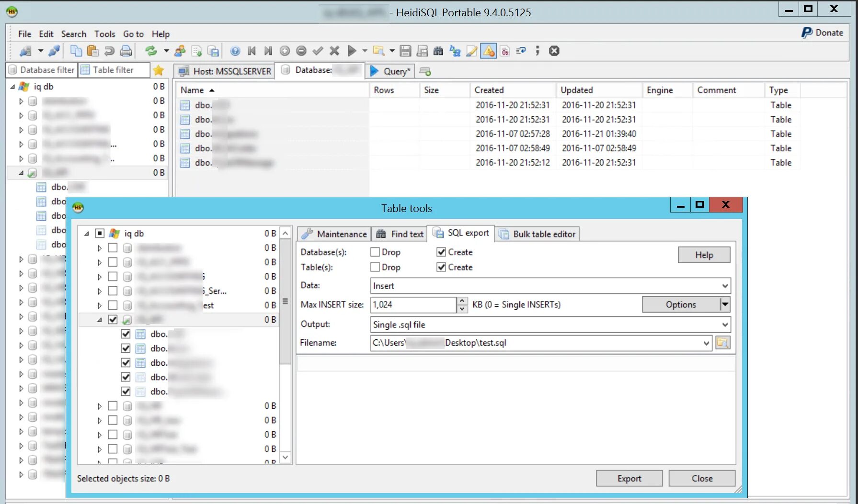Click the folder browse icon beside Filename
Viewport: 858px width, 504px height.
tap(723, 343)
